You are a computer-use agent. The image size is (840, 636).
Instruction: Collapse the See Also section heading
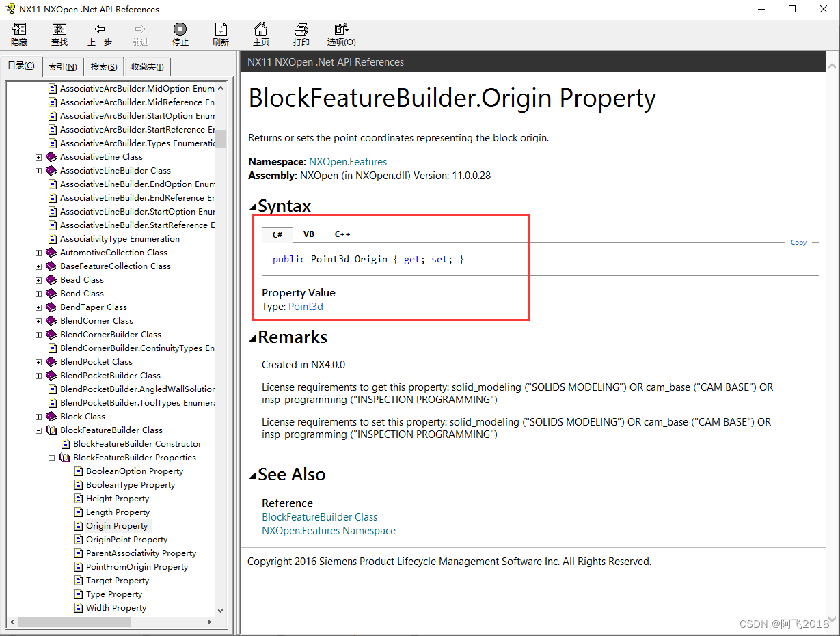click(287, 474)
